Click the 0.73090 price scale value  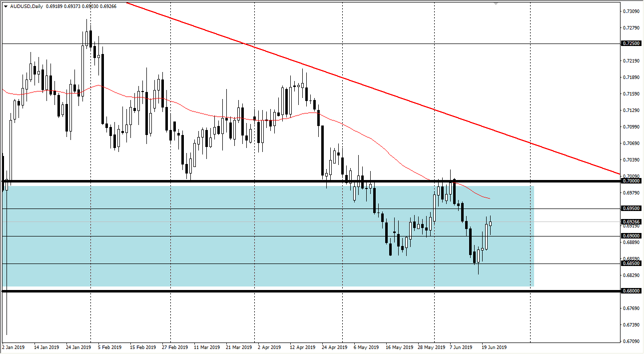pos(633,11)
